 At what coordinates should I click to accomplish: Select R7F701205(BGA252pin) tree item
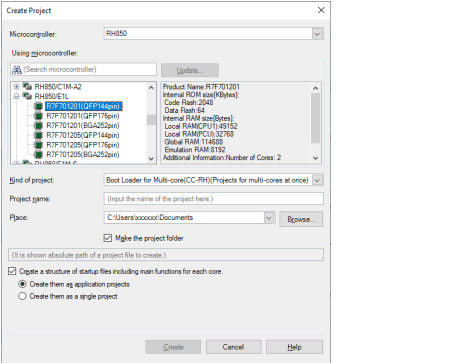click(x=83, y=154)
